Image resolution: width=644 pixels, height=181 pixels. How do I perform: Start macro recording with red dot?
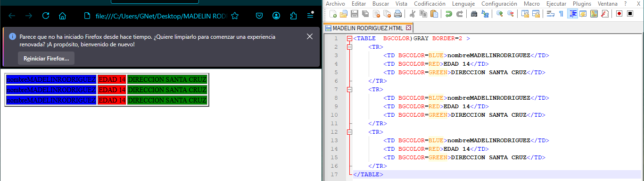point(619,14)
